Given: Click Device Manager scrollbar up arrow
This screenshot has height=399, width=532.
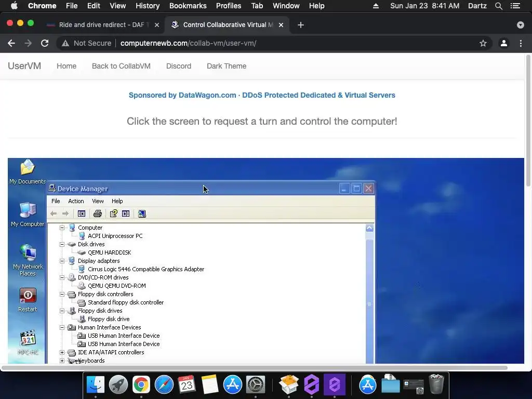Looking at the screenshot, I should pos(369,228).
